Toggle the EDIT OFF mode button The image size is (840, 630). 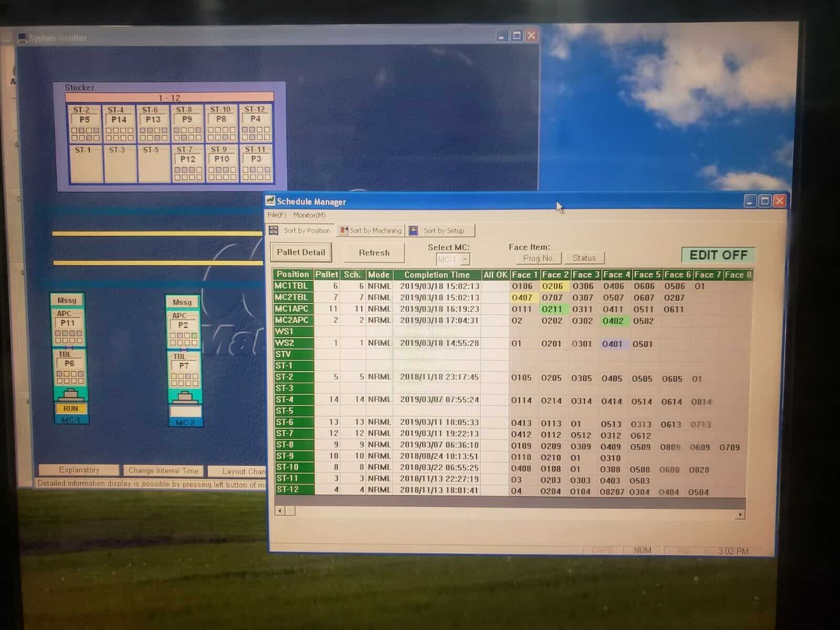pos(718,255)
